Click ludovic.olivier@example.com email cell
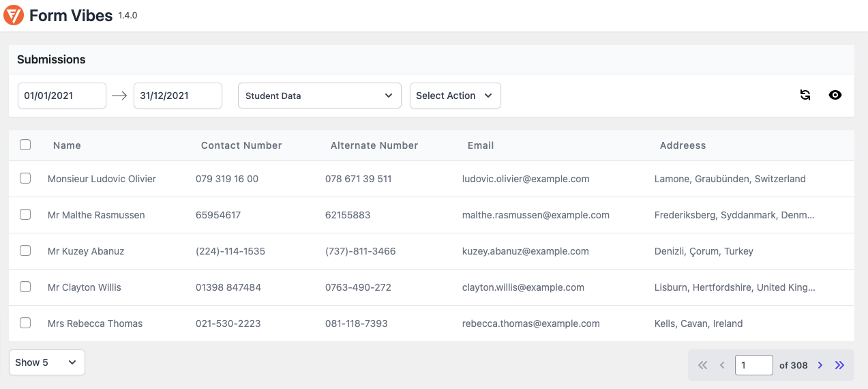 (x=526, y=179)
